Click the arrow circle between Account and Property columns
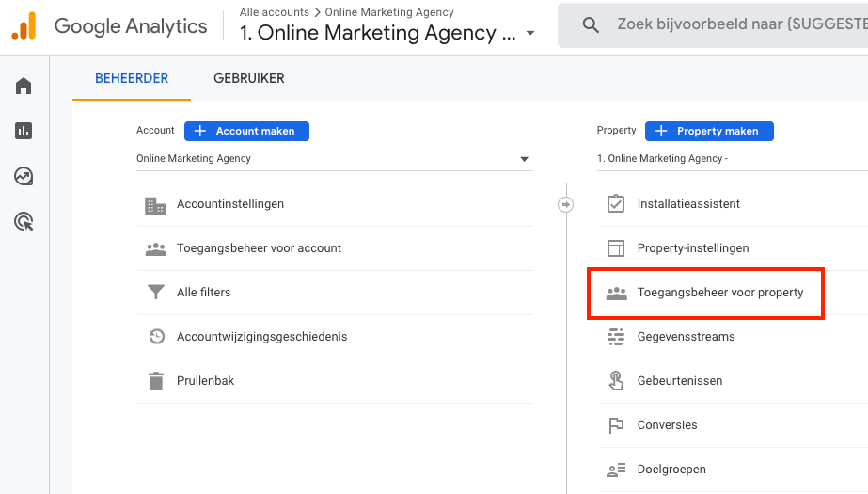This screenshot has height=494, width=868. (x=565, y=204)
